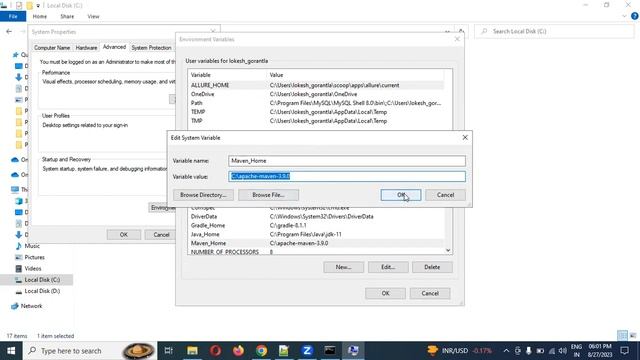Launch Google Chrome from taskbar
The height and width of the screenshot is (360, 640).
(x=261, y=351)
